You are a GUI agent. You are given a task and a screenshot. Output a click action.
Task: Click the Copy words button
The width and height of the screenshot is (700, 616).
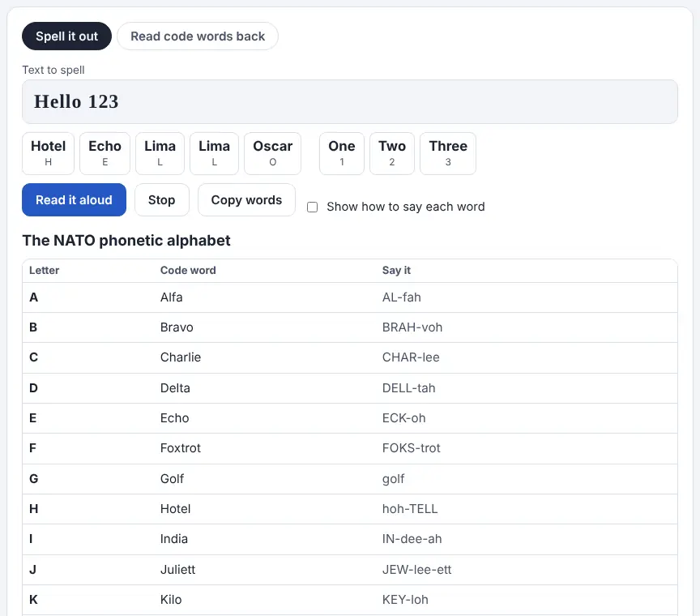point(246,199)
